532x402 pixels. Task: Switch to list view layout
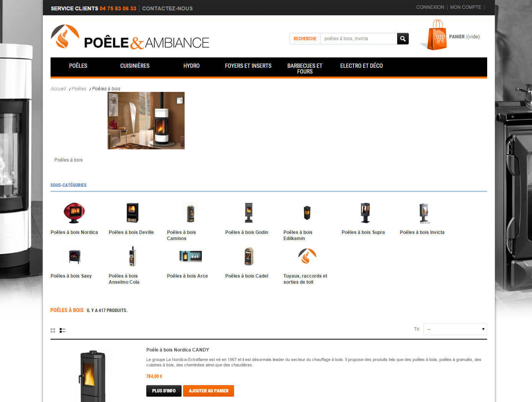coord(62,330)
